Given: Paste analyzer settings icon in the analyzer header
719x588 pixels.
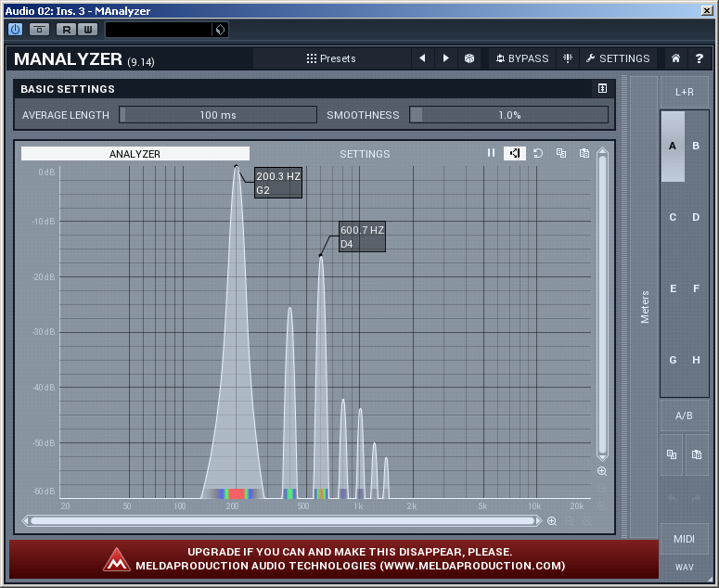Looking at the screenshot, I should coord(584,153).
